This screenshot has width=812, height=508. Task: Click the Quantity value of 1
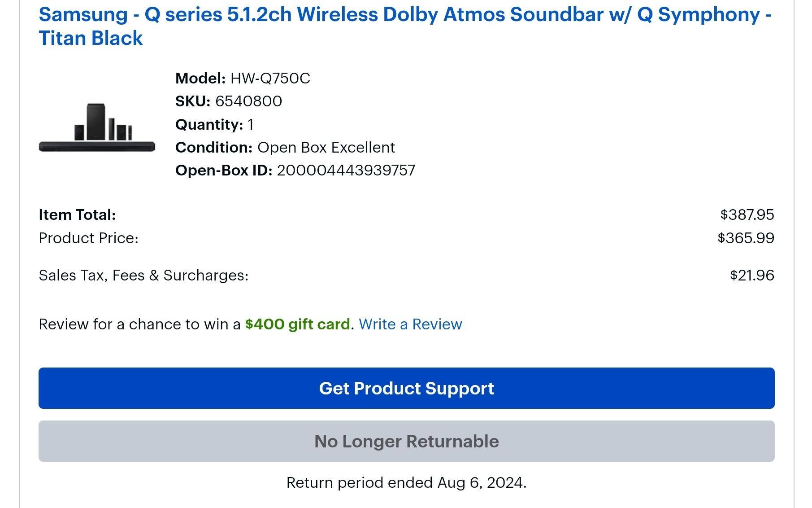pyautogui.click(x=250, y=124)
